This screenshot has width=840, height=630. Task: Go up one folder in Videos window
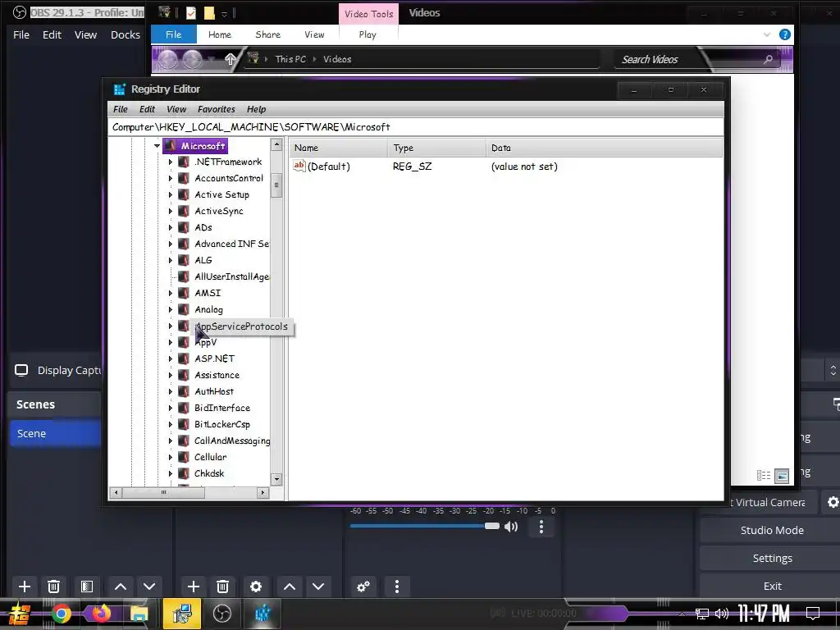pos(231,59)
